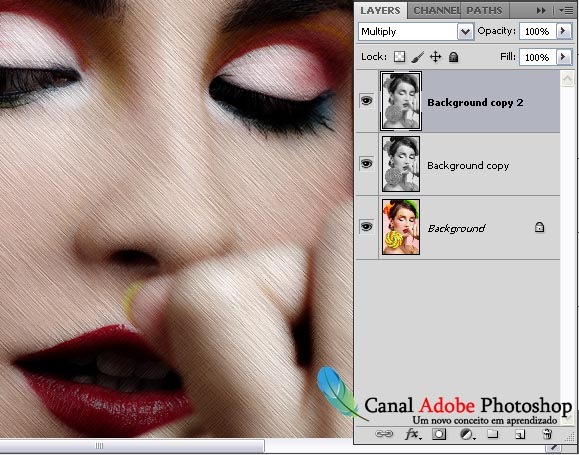The height and width of the screenshot is (455, 579).
Task: Create a new layer group folder
Action: 493,434
